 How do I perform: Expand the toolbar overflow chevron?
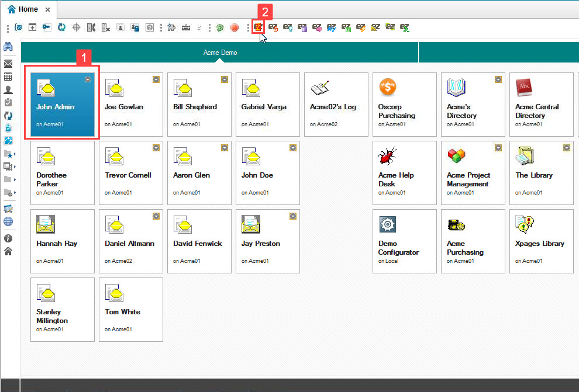click(x=199, y=27)
